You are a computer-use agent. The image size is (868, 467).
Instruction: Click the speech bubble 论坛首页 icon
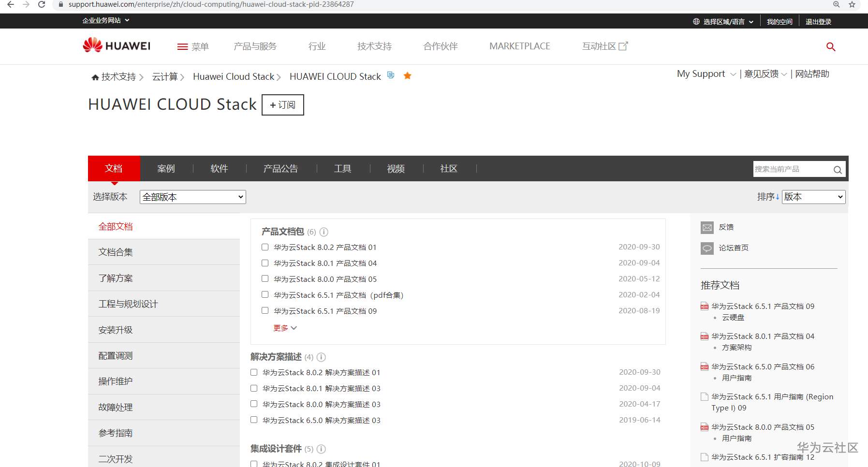tap(707, 248)
